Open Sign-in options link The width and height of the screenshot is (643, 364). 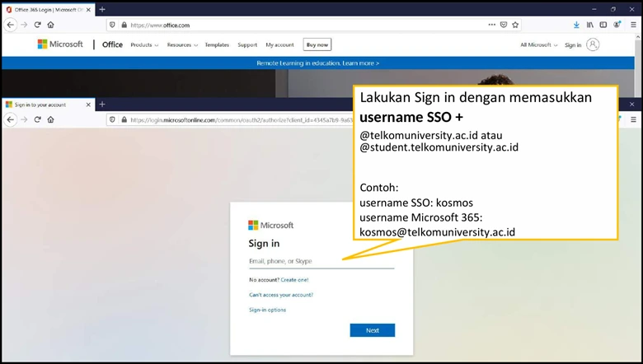coord(267,310)
